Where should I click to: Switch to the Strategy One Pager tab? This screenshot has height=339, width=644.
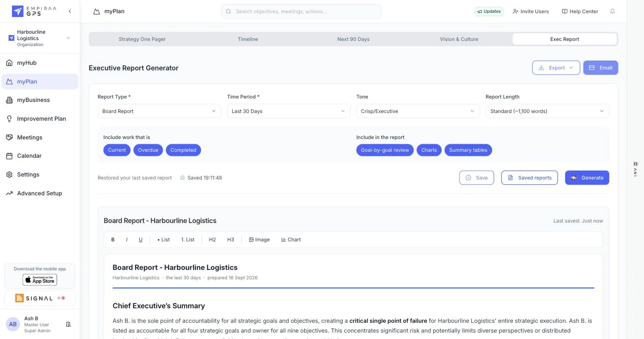coord(142,39)
